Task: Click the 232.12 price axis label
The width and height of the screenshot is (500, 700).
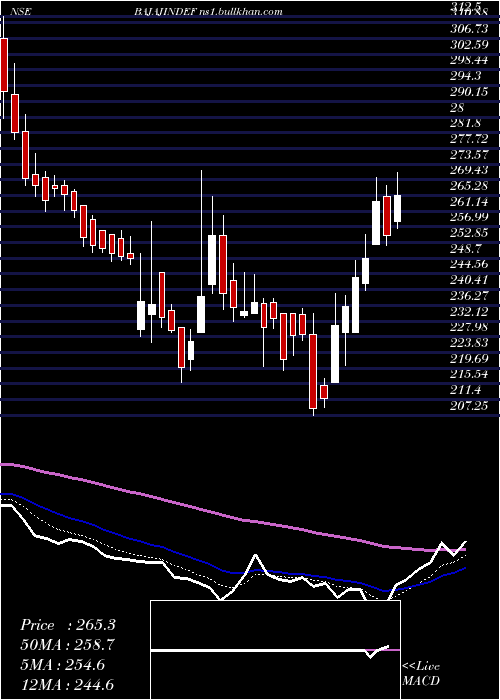Action: click(471, 311)
